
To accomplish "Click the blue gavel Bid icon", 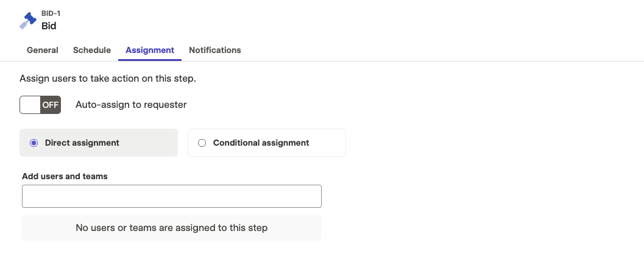I will click(x=28, y=21).
